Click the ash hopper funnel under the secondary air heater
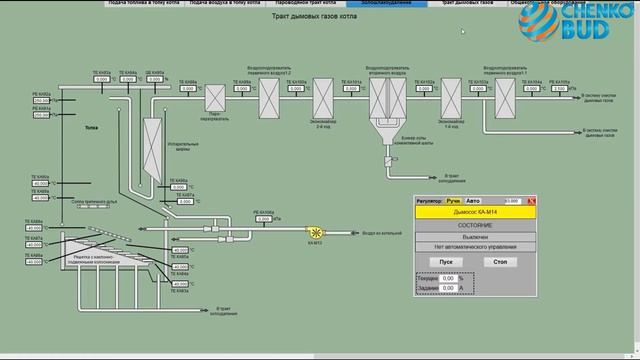640x360 pixels. pyautogui.click(x=388, y=132)
